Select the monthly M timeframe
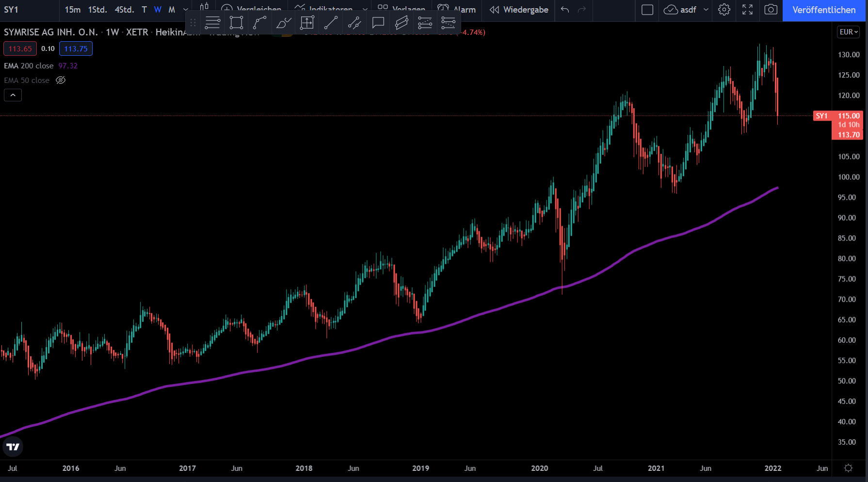This screenshot has width=868, height=482. pos(172,10)
